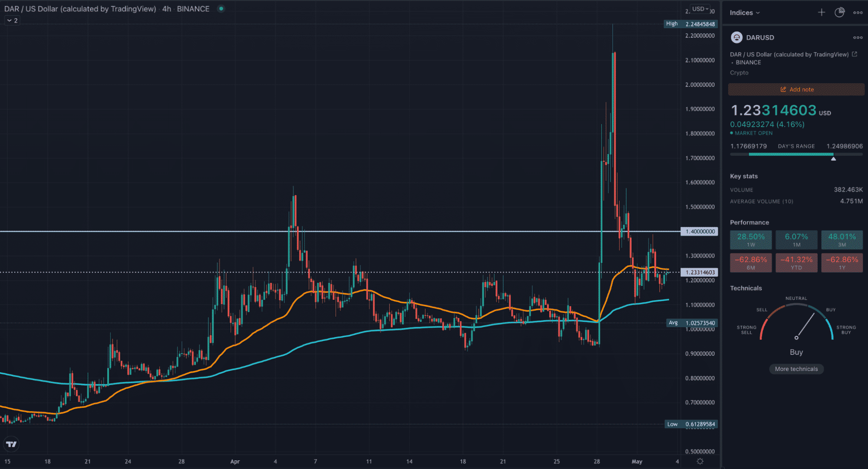
Task: Open symbol page via external link icon
Action: point(855,54)
